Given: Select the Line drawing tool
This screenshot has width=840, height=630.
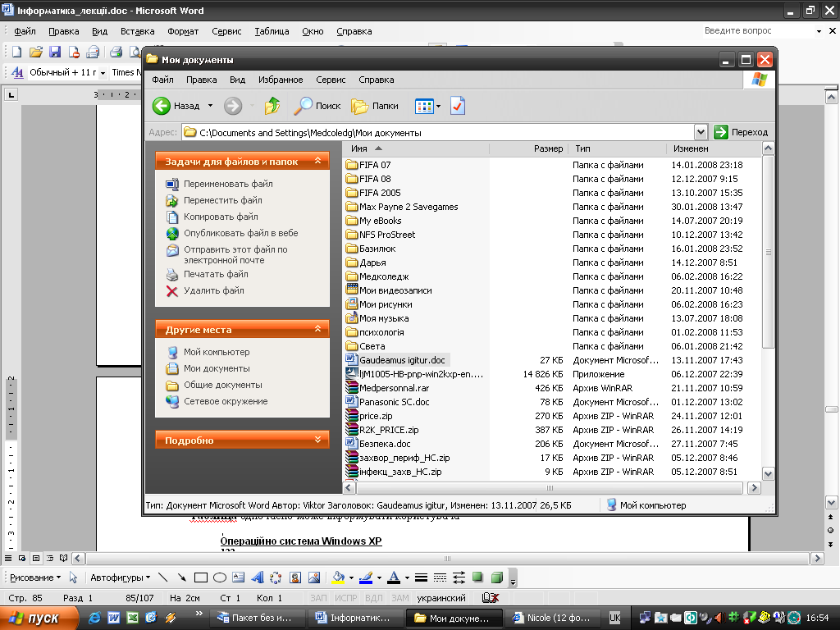Looking at the screenshot, I should coord(163,577).
